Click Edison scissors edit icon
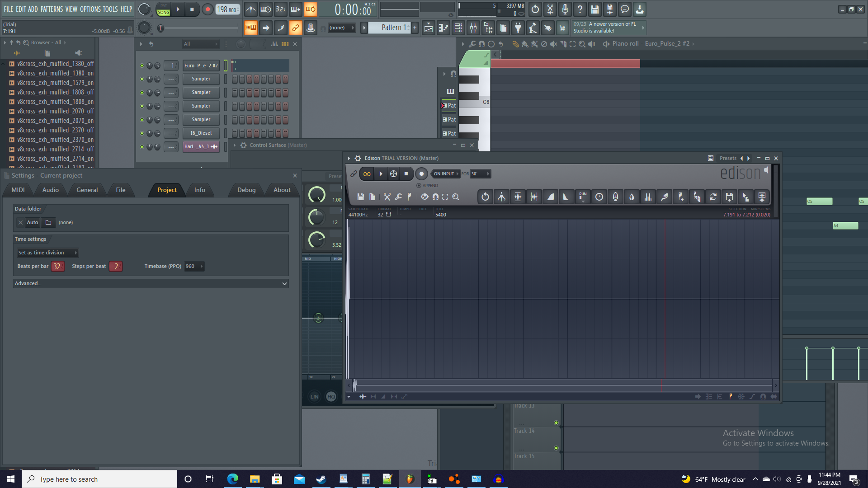 [387, 197]
